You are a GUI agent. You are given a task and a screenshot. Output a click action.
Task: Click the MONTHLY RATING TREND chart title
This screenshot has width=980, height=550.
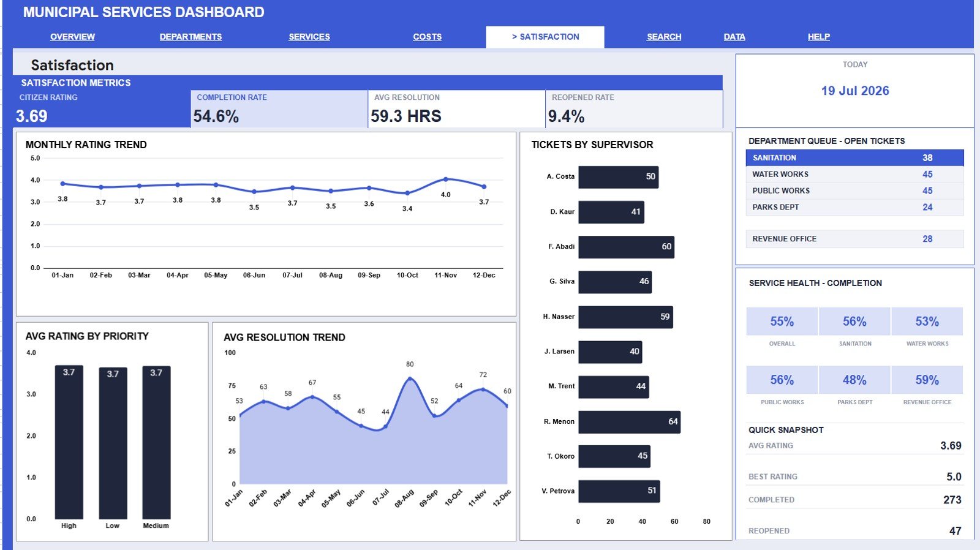coord(86,145)
